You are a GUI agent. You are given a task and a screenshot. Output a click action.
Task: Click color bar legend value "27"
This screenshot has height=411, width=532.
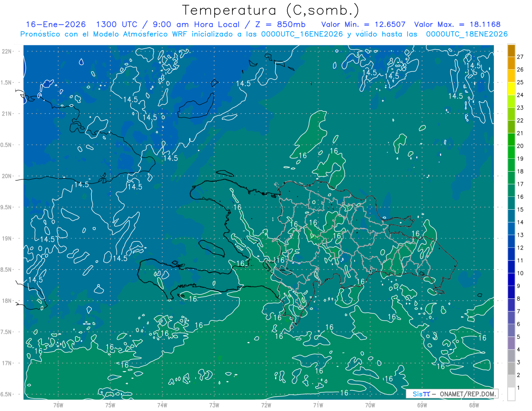[x=520, y=57]
